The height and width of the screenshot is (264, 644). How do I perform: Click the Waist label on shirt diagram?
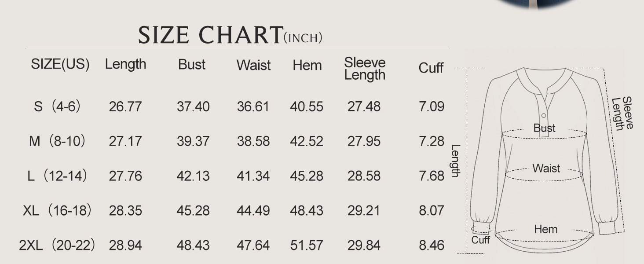pos(546,168)
